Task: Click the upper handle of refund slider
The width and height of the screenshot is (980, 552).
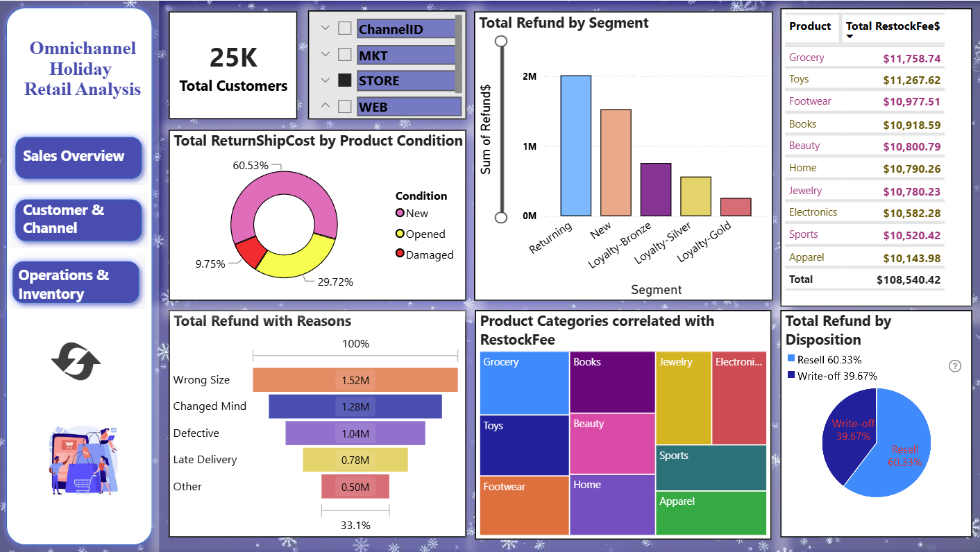Action: point(501,41)
